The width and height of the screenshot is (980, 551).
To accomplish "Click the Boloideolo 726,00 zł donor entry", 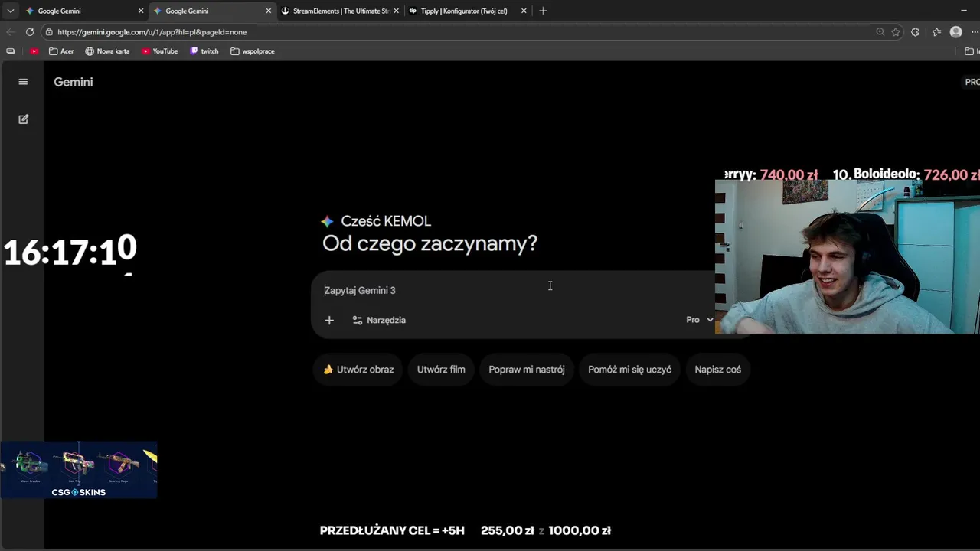I will [906, 174].
